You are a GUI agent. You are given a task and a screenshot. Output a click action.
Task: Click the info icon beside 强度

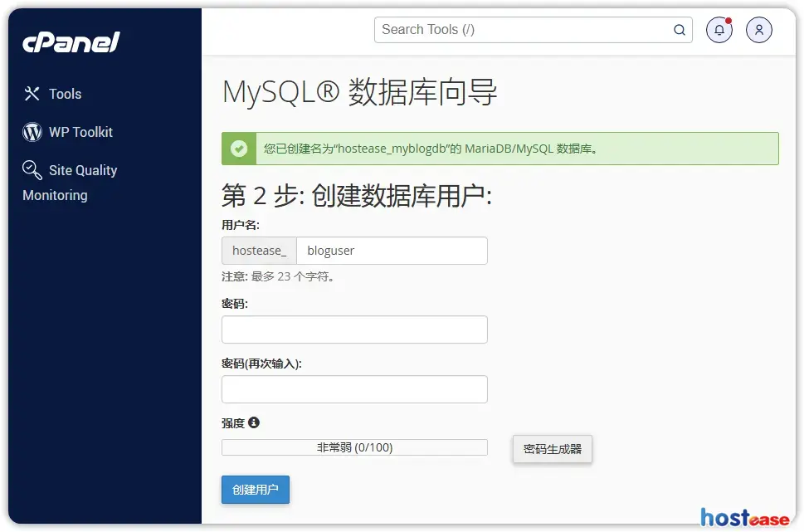pyautogui.click(x=254, y=422)
